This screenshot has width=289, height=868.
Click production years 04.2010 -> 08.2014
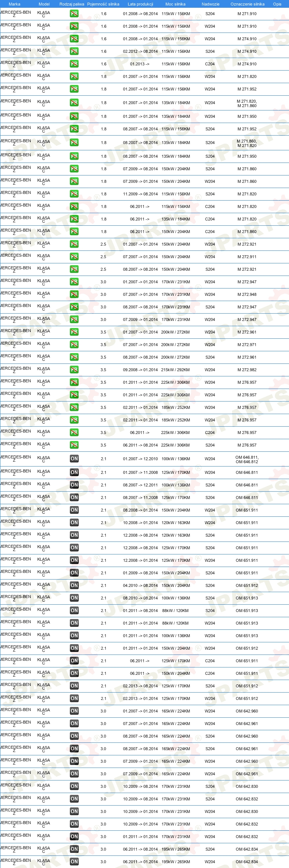(140, 585)
